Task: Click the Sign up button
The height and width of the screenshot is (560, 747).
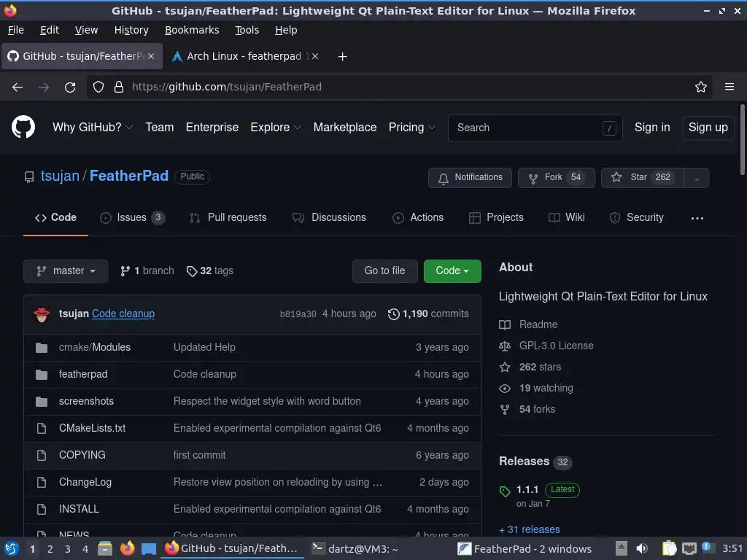Action: point(708,128)
